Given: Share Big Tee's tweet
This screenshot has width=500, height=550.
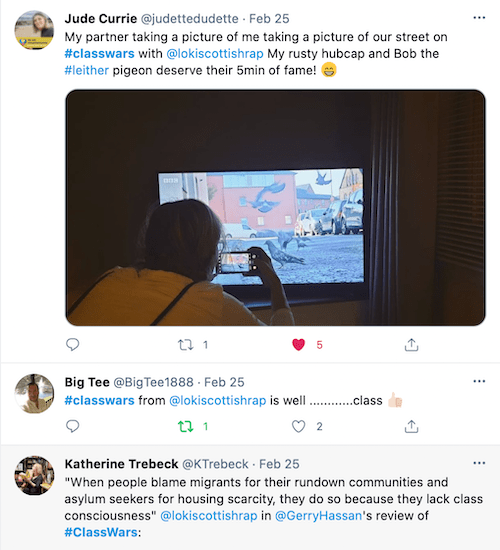Looking at the screenshot, I should tap(411, 427).
